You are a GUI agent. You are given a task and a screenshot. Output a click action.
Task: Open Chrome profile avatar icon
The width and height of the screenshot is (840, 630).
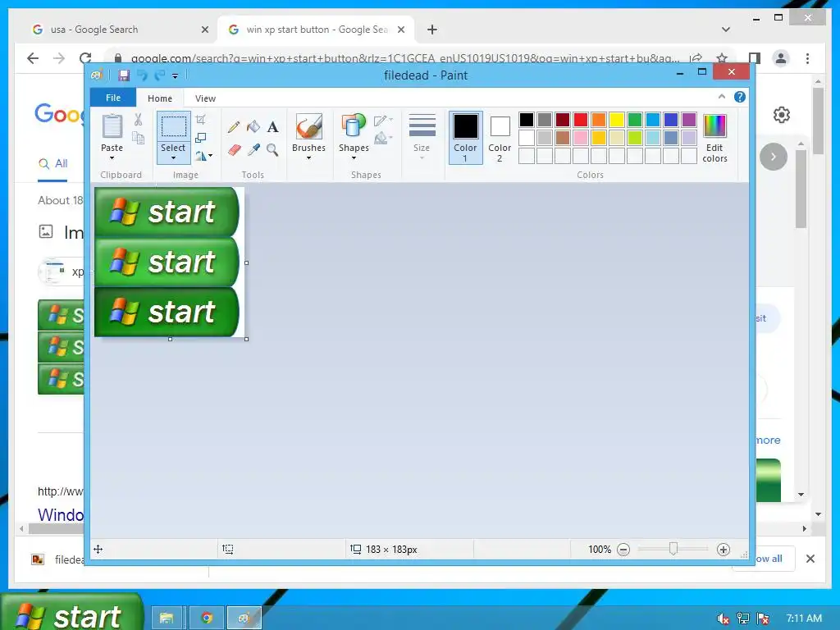(x=781, y=58)
